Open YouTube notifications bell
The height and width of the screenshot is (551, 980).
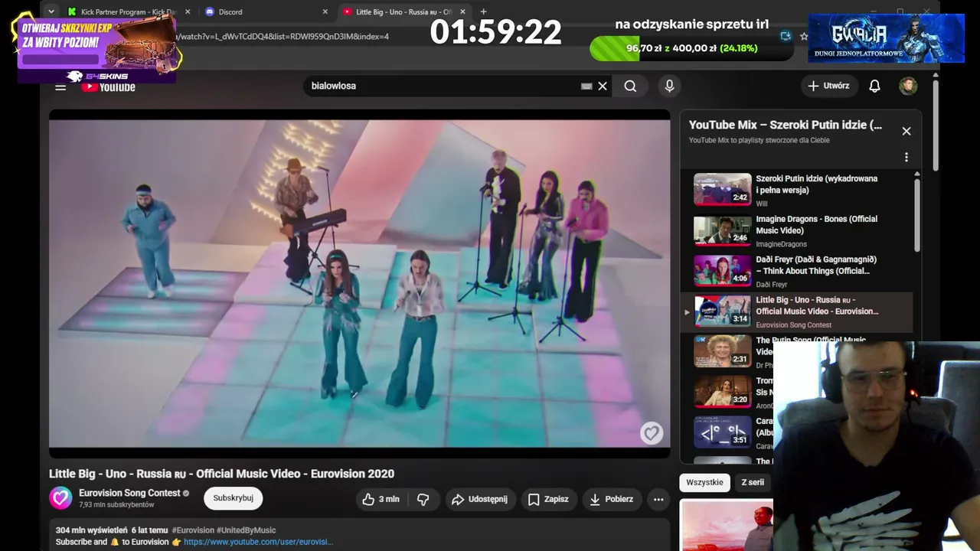[874, 86]
